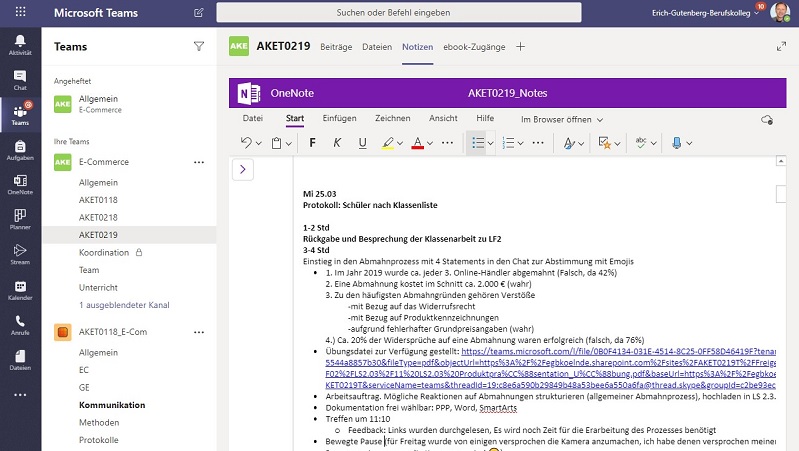Click the Teams list filter icon
This screenshot has height=451, width=799.
[199, 46]
